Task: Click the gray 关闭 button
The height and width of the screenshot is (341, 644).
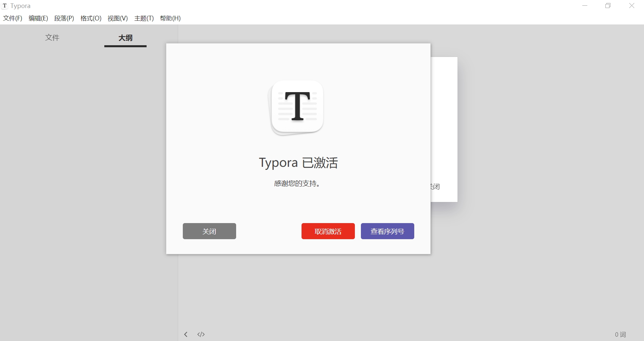Action: tap(209, 231)
